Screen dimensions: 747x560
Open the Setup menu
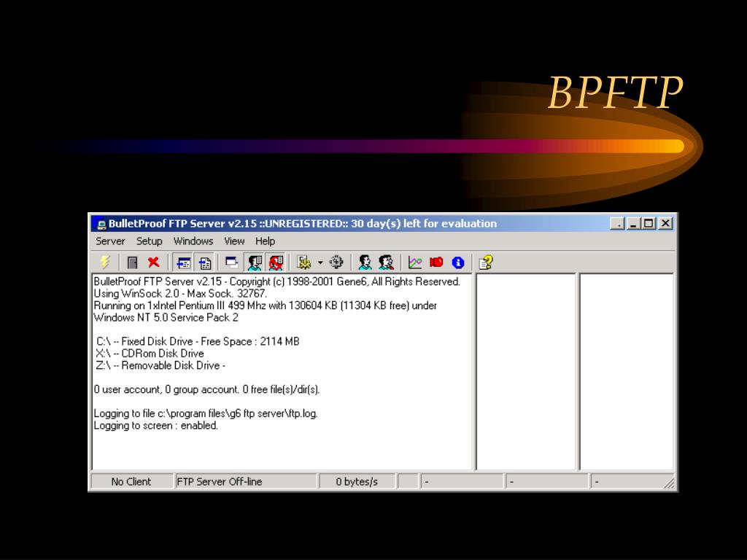coord(149,241)
